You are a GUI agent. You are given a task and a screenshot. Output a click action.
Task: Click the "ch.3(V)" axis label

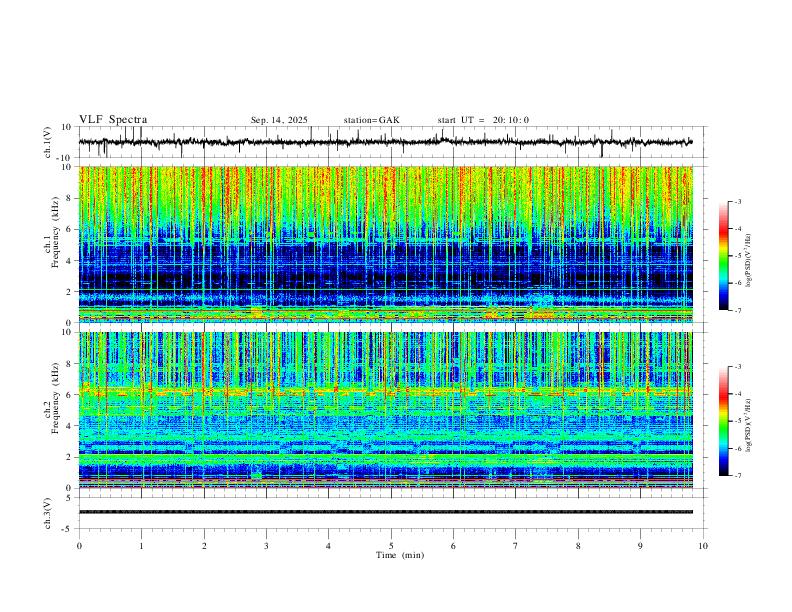(49, 514)
